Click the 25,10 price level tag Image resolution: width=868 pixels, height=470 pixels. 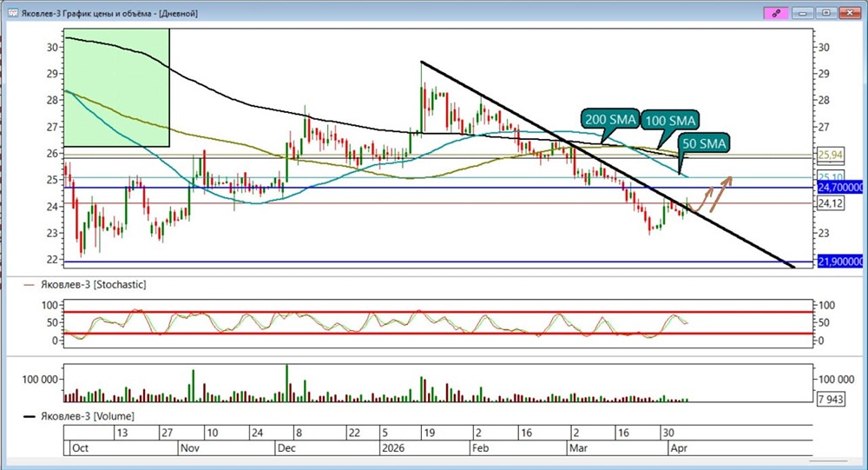point(830,177)
